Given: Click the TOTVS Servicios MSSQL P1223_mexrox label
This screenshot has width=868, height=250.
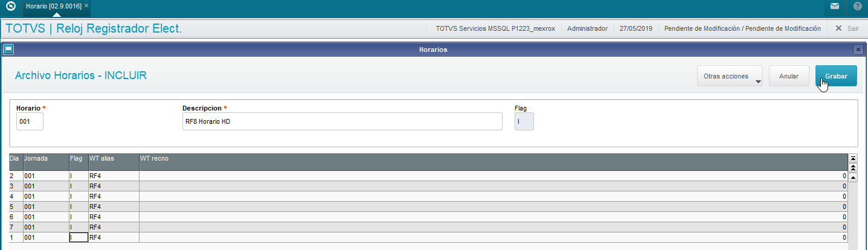Looking at the screenshot, I should 494,28.
